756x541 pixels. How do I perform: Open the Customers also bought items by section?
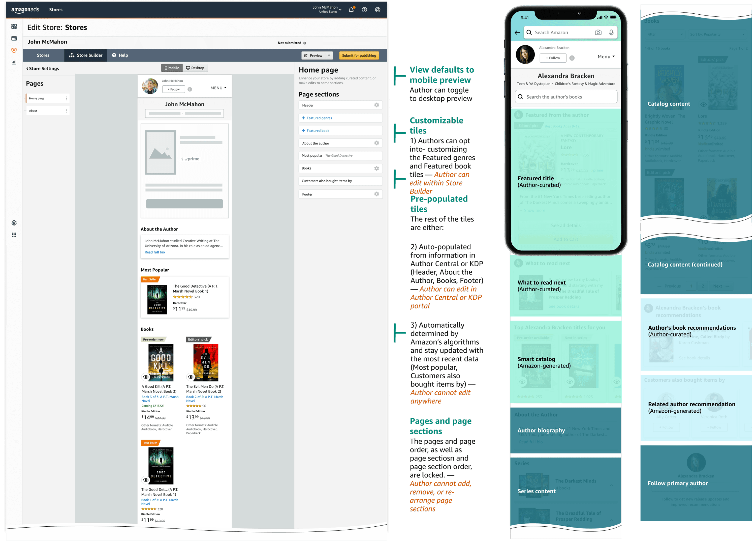pos(340,181)
